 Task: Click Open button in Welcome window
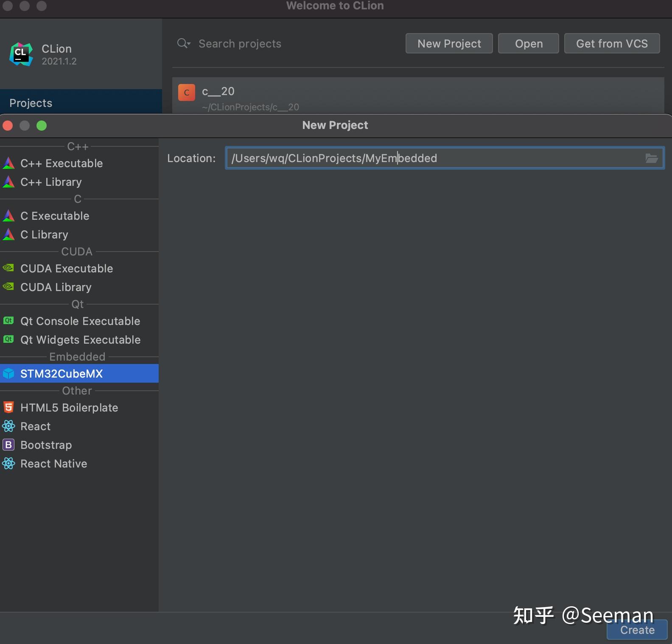529,44
